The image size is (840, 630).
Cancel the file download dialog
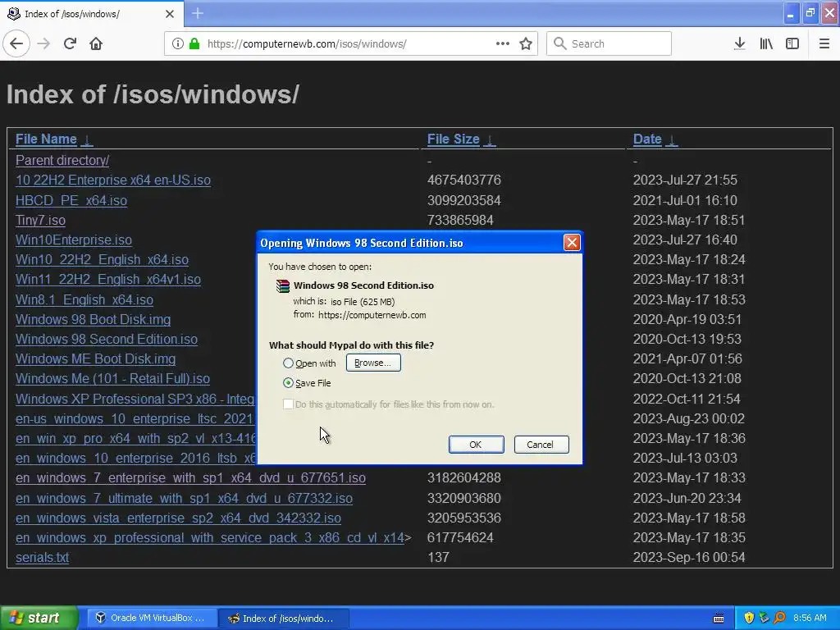point(541,444)
